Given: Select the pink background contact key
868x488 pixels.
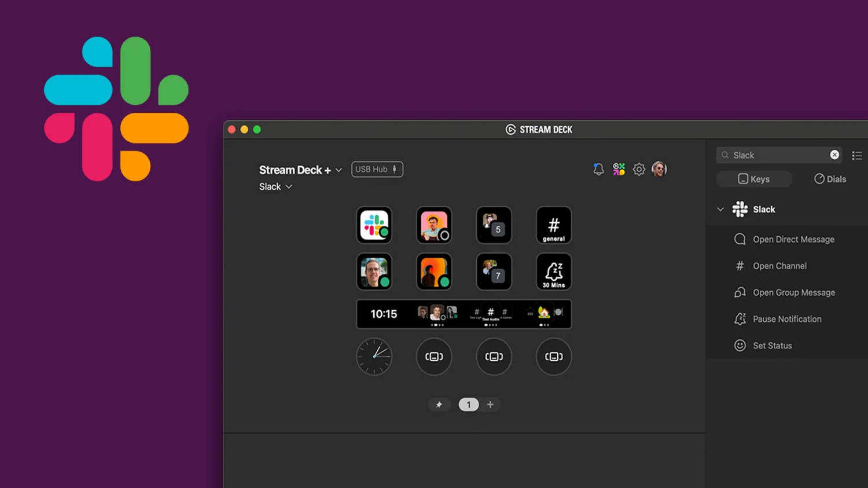Looking at the screenshot, I should 434,225.
